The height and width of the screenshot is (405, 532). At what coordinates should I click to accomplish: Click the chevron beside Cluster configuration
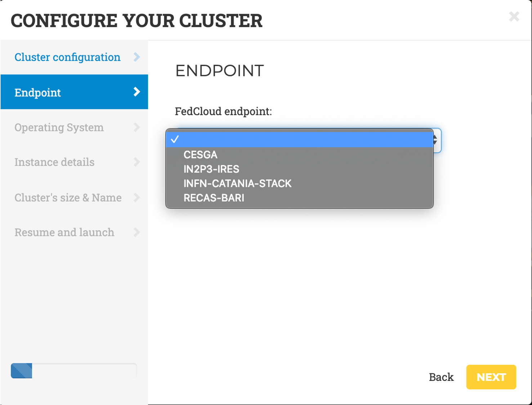click(x=137, y=57)
